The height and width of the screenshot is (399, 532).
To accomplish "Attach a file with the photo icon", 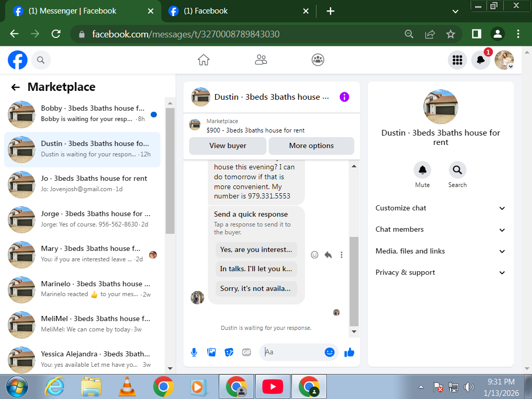I will click(x=211, y=352).
